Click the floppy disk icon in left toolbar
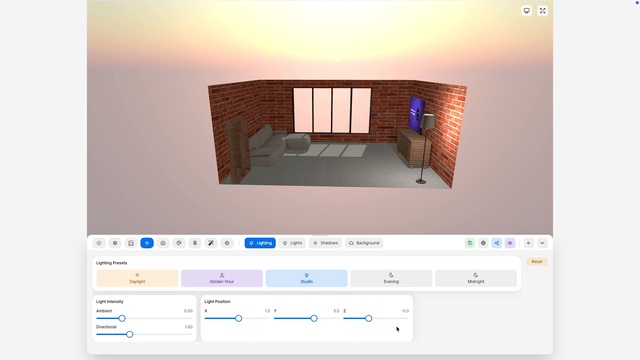Image resolution: width=640 pixels, height=360 pixels. coord(131,243)
